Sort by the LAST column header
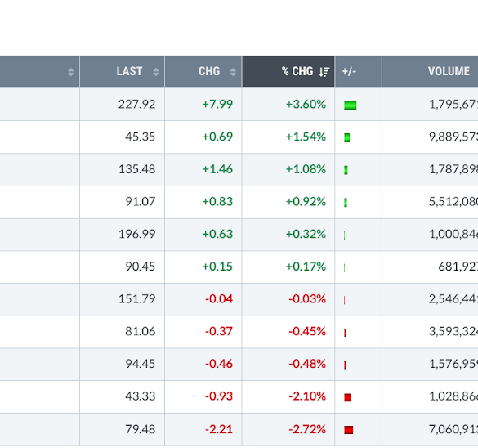The height and width of the screenshot is (448, 478). (122, 72)
